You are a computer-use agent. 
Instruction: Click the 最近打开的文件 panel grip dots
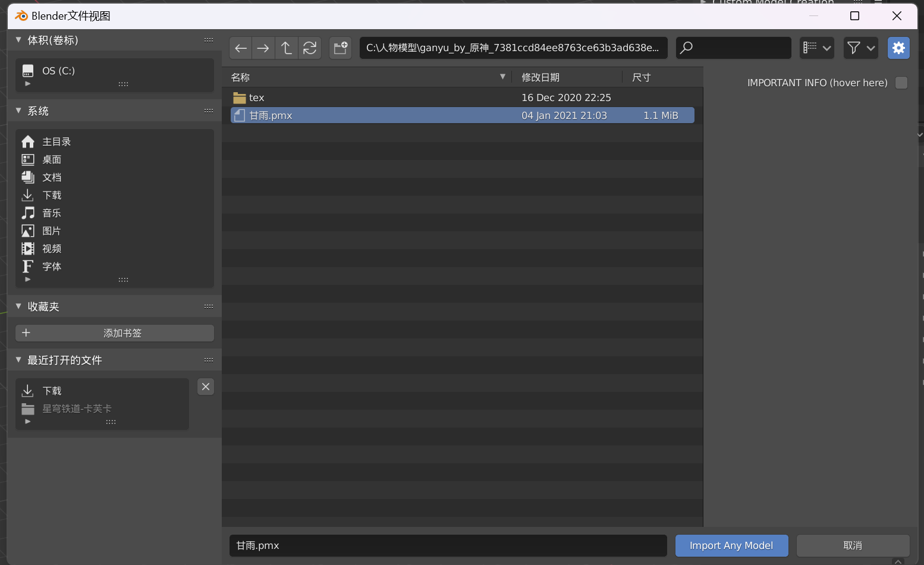[209, 360]
